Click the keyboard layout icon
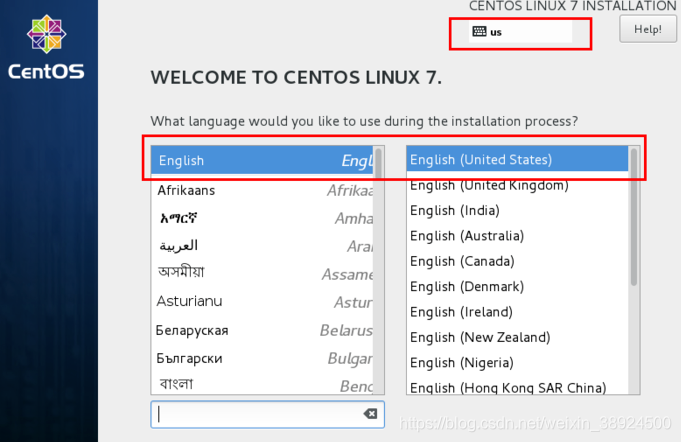The image size is (681, 442). point(479,31)
